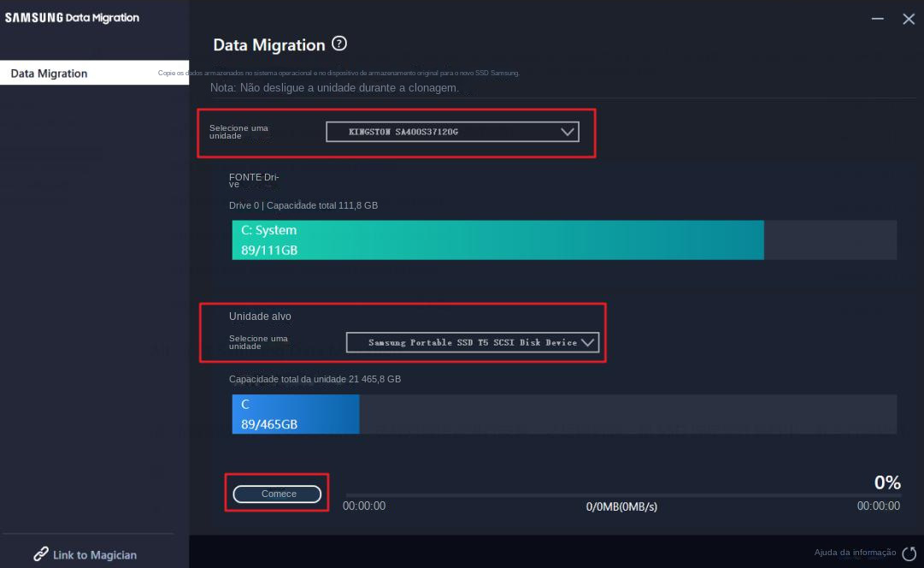Open the Link to Magician link
This screenshot has width=924, height=568.
point(94,554)
